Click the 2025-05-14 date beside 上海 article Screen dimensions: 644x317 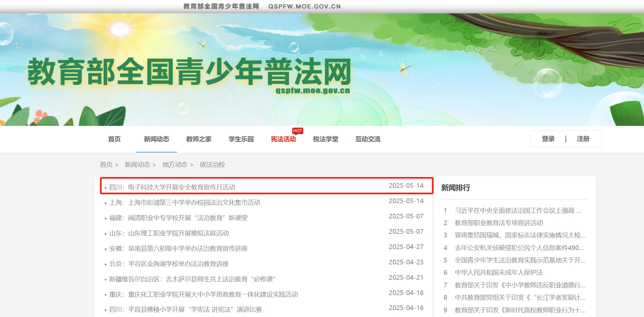(406, 201)
